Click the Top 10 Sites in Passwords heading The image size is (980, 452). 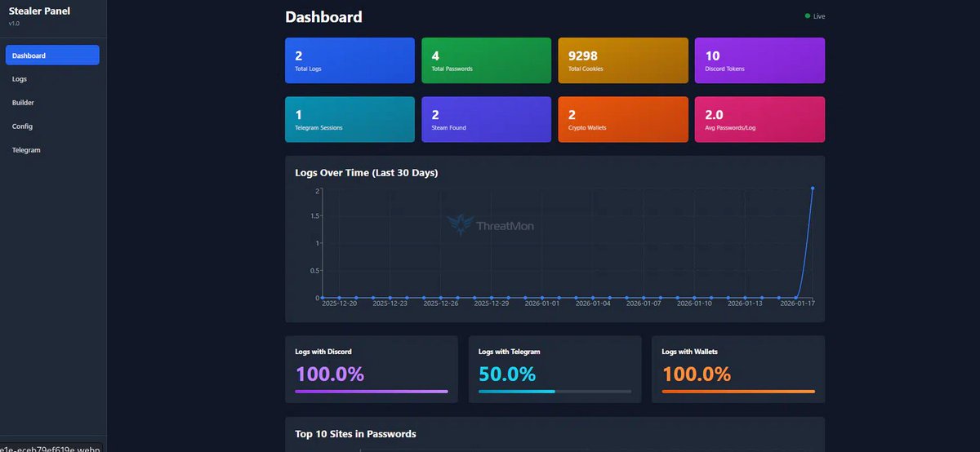355,433
